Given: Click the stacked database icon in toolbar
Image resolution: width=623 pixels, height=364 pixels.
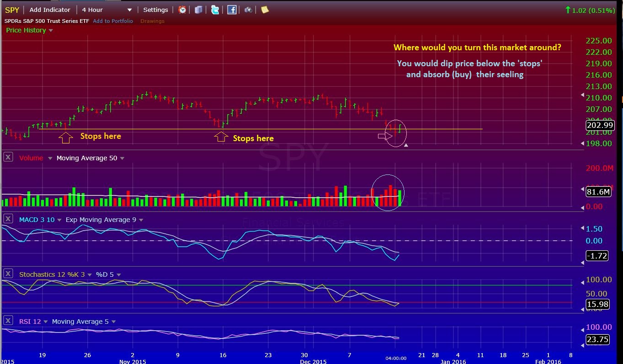Looking at the screenshot, I should pyautogui.click(x=198, y=10).
